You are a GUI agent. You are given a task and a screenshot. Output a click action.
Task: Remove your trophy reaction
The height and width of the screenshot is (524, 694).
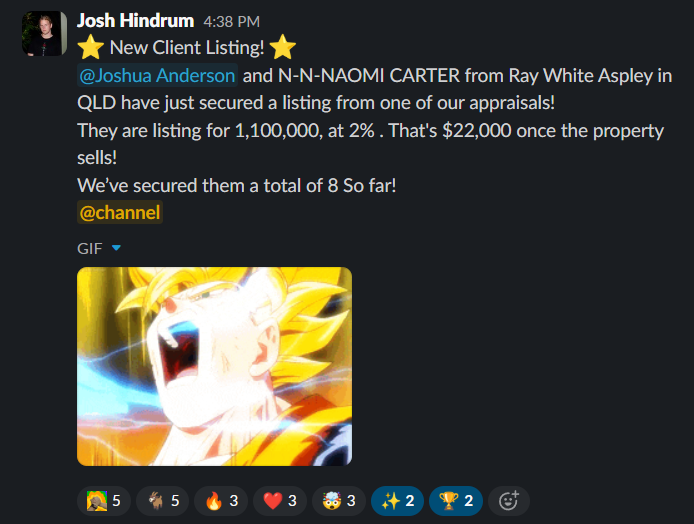456,501
